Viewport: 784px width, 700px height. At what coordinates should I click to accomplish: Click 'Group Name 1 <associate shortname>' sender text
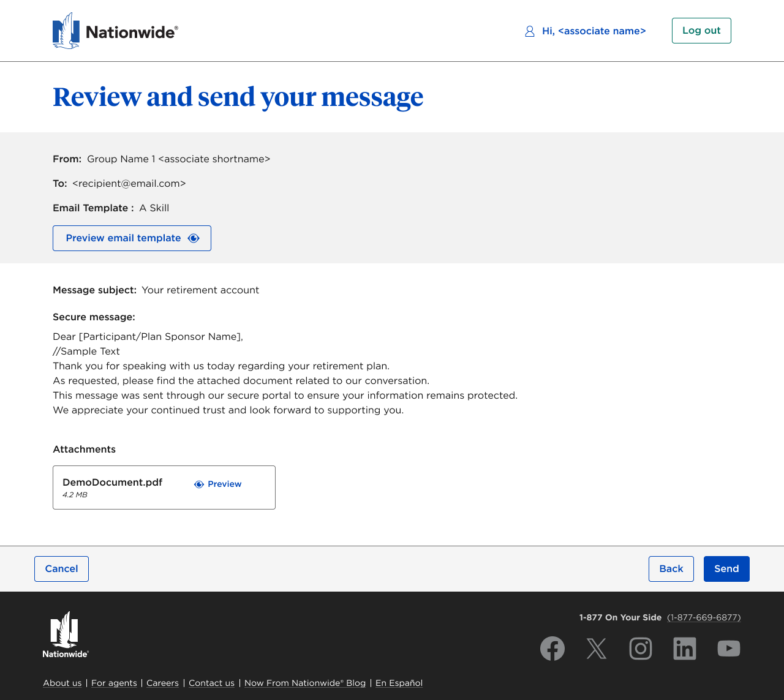pyautogui.click(x=179, y=159)
